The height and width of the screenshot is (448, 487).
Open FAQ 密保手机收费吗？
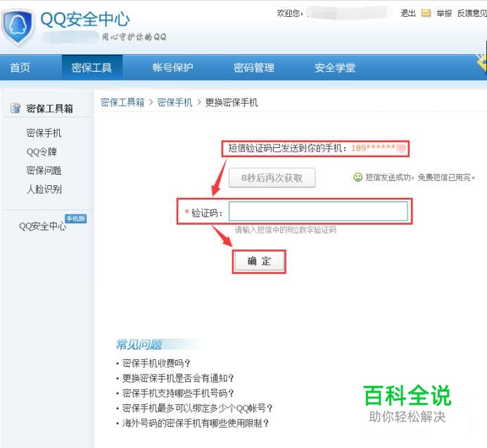pos(156,363)
